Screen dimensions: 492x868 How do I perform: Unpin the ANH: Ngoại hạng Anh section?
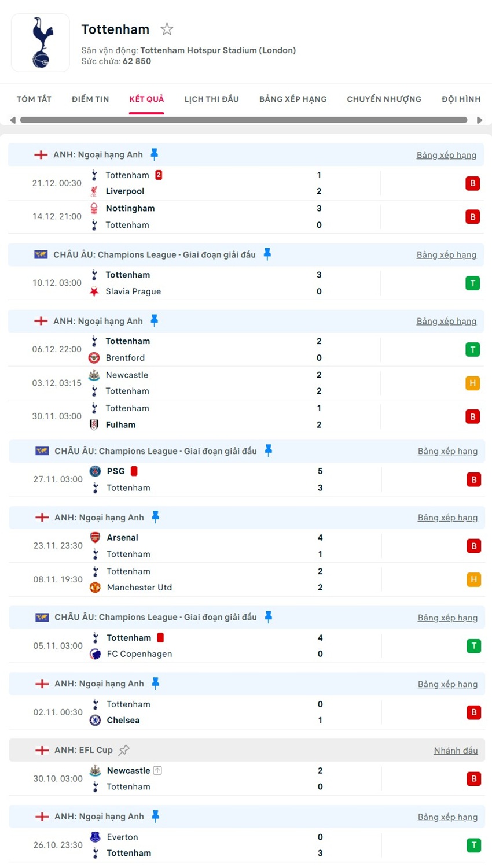pos(154,154)
